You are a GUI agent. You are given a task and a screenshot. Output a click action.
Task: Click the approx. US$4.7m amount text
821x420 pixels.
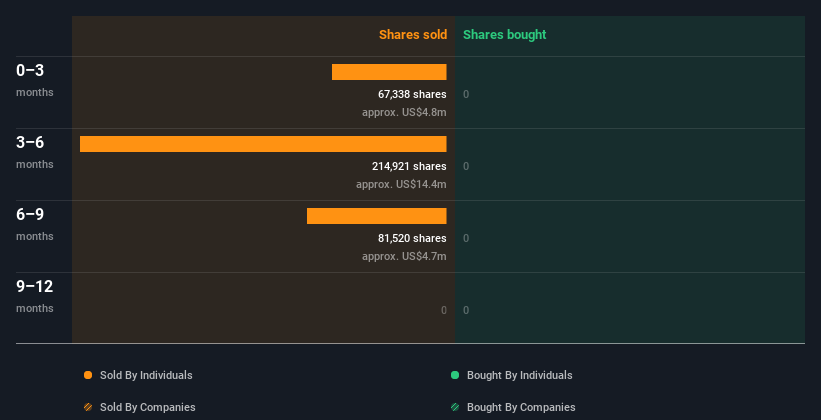(x=404, y=256)
